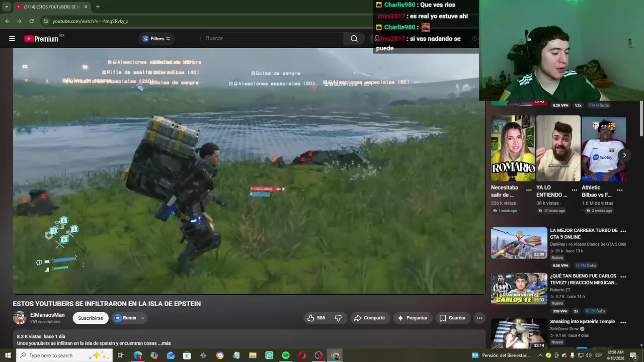Screen dimensions: 644x362
Task: Open LA MEJOR CARRERA TURBO thumbnail
Action: pos(519,243)
